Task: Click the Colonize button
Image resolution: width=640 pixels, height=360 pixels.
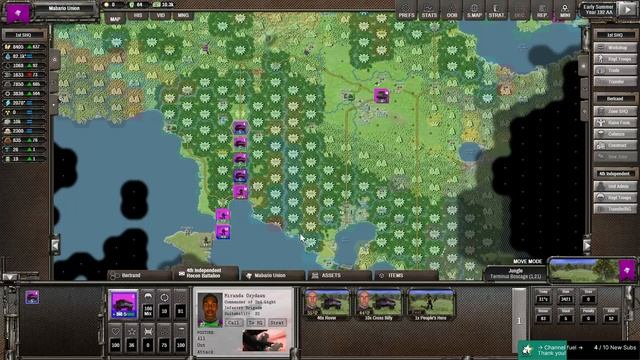Action: coord(615,134)
